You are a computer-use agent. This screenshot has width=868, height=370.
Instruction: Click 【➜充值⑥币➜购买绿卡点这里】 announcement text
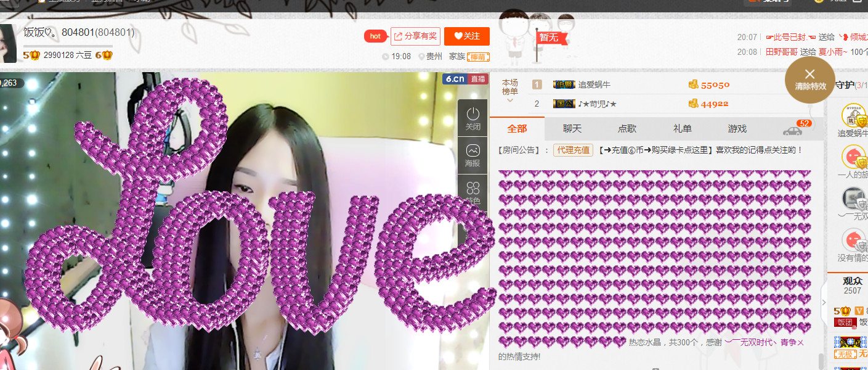655,150
